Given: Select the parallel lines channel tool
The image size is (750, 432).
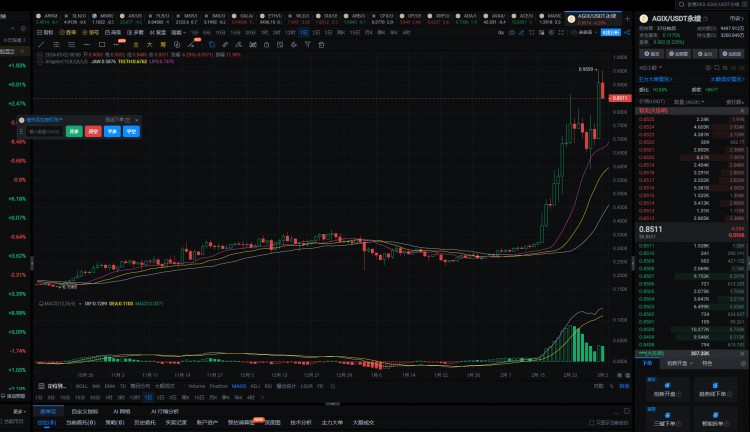Looking at the screenshot, I should pos(56,44).
